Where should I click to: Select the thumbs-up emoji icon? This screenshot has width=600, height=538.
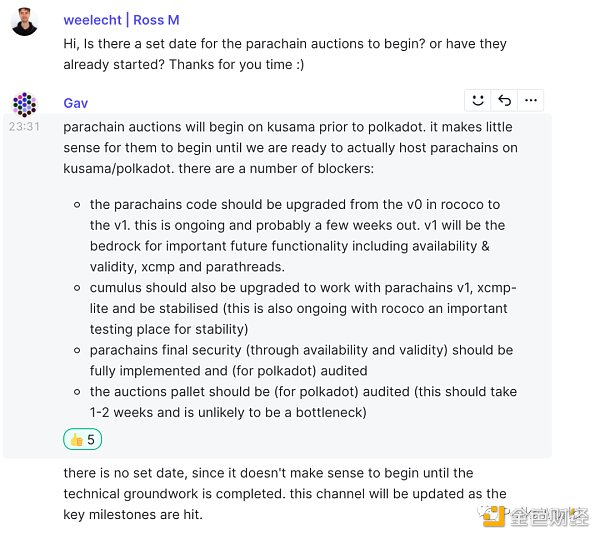(x=77, y=440)
